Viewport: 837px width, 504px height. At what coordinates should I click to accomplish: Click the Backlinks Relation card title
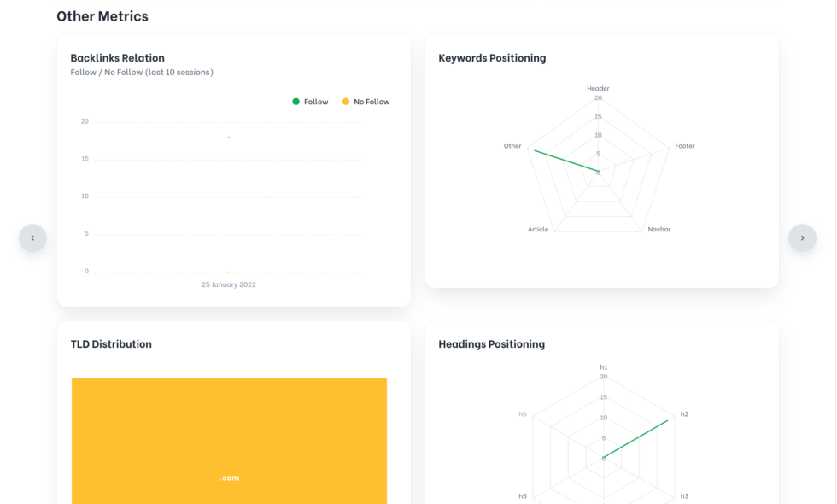pyautogui.click(x=118, y=58)
